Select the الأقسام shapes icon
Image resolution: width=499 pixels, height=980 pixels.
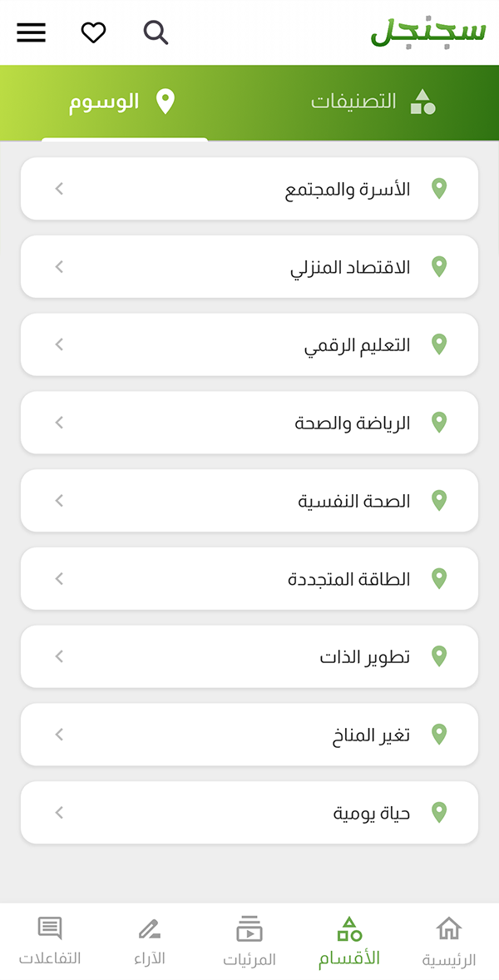[x=349, y=928]
